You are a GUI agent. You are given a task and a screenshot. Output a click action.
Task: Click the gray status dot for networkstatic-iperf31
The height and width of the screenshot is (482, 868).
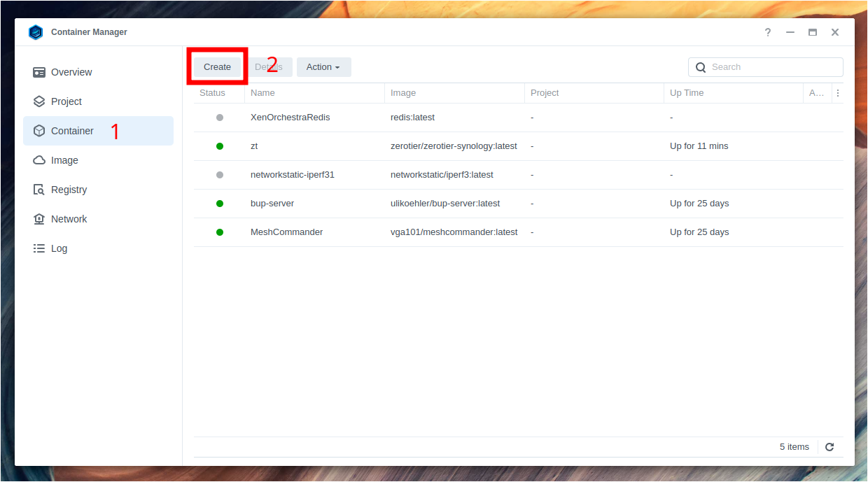[x=220, y=175]
